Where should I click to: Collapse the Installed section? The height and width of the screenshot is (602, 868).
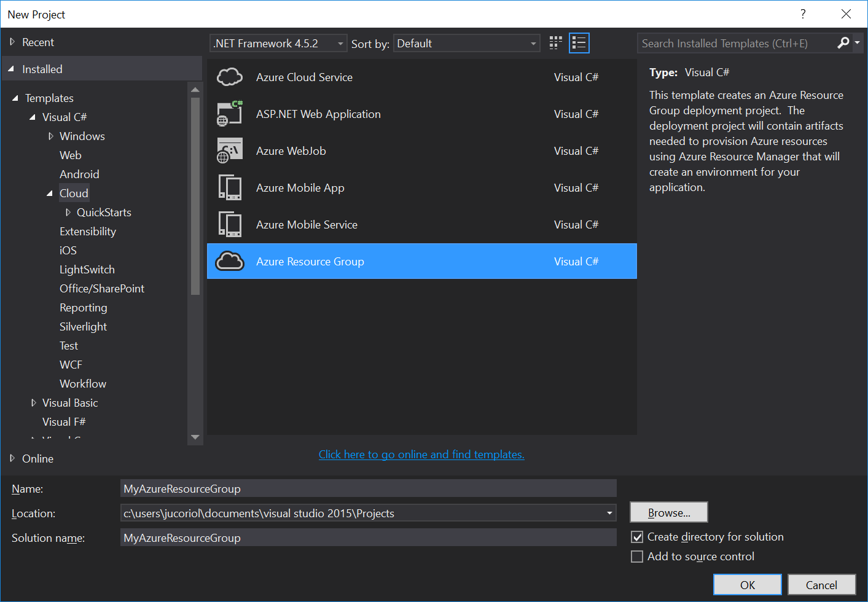coord(12,69)
